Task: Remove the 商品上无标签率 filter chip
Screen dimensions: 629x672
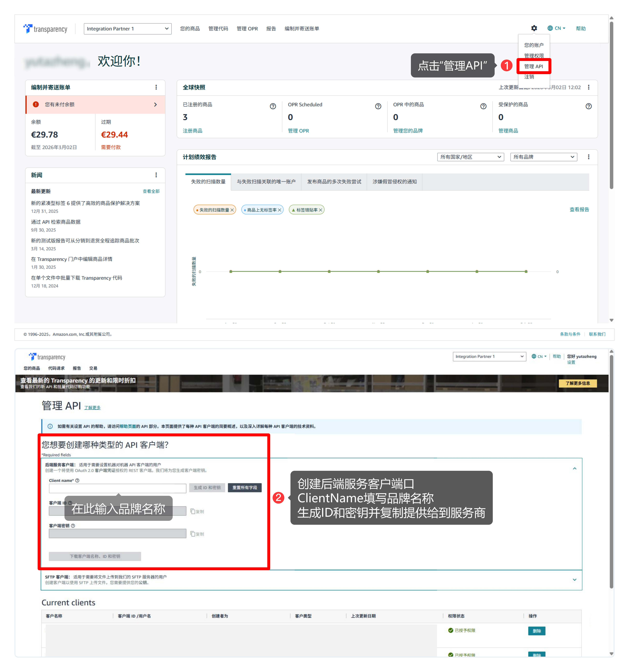Action: pyautogui.click(x=280, y=210)
